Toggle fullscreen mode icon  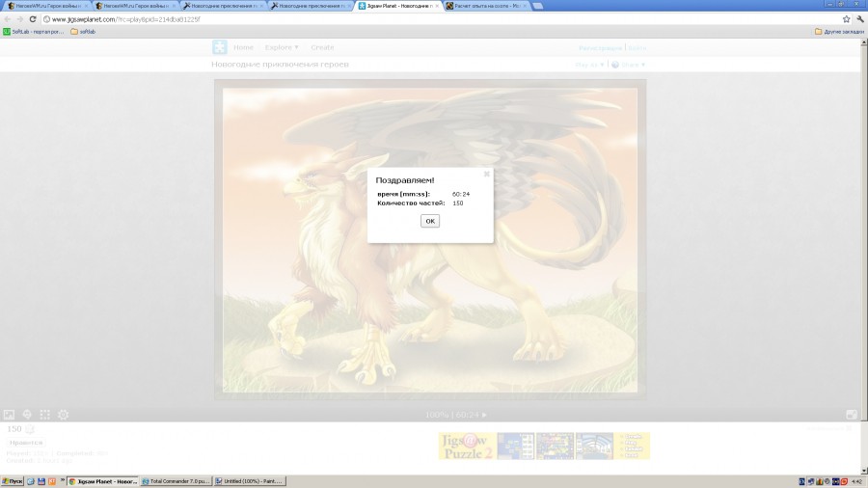[852, 415]
